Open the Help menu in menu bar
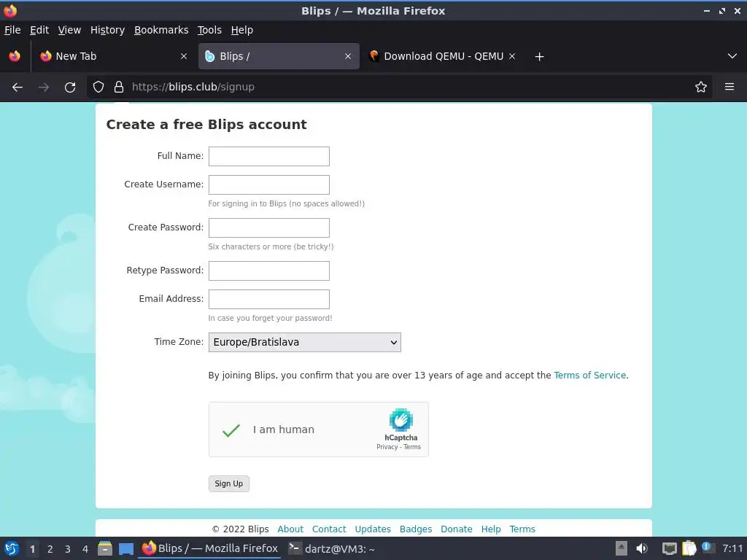Screen dimensions: 747x560 [242, 30]
